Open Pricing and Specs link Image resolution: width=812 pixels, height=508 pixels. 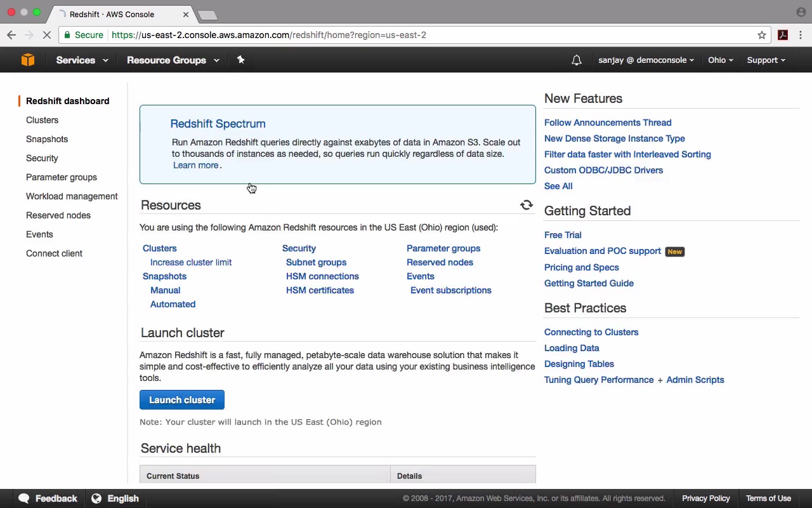(x=582, y=267)
